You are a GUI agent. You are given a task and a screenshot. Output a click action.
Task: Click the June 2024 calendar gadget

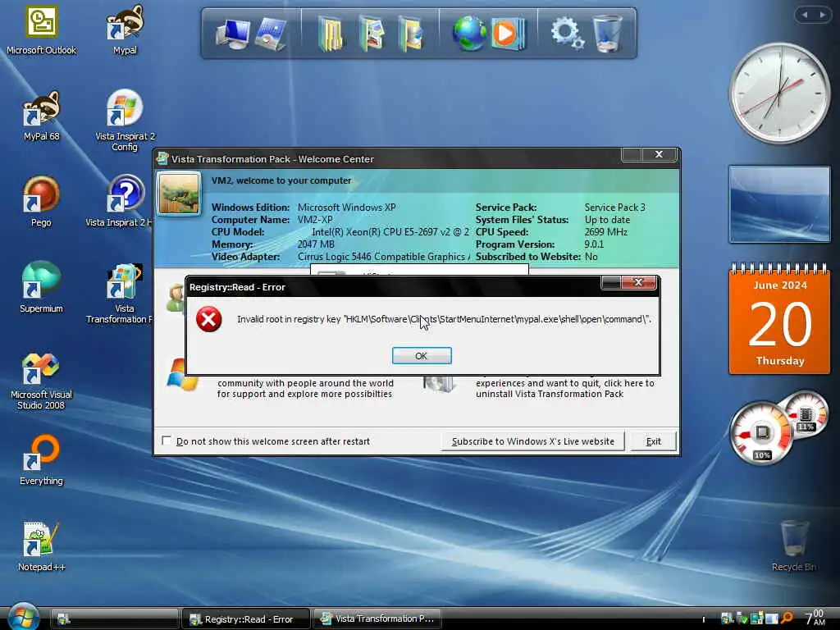(x=779, y=318)
